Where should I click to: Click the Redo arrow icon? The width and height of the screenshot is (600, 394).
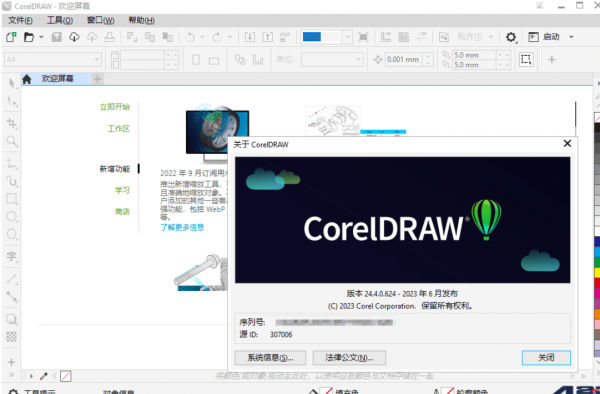217,37
